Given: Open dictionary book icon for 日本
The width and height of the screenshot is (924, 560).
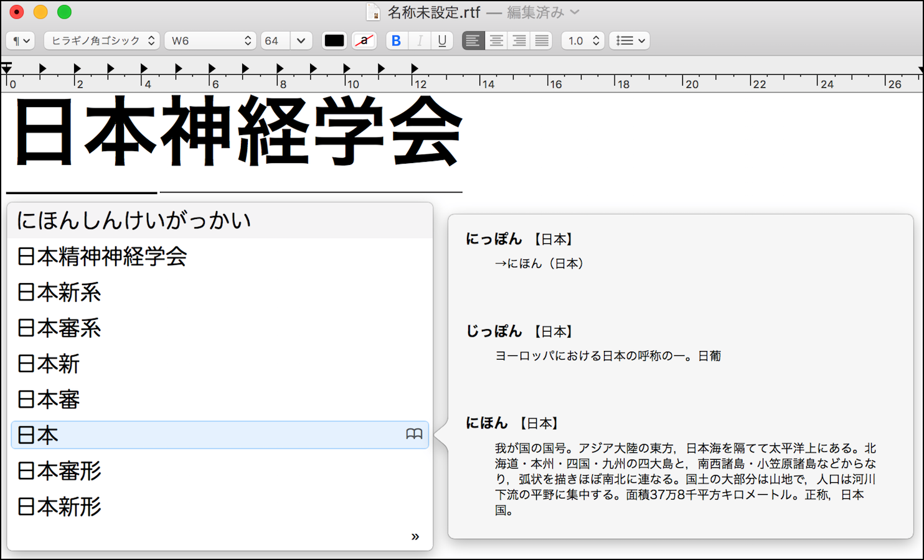Looking at the screenshot, I should click(414, 434).
